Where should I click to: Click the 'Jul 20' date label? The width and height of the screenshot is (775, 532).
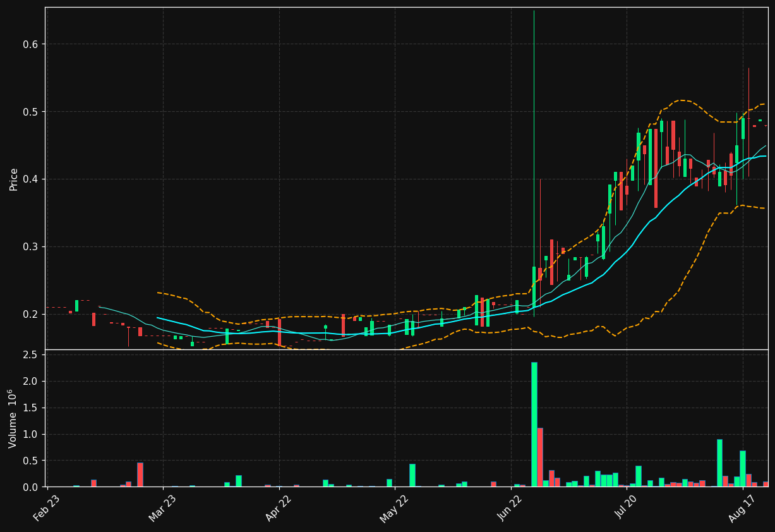(x=626, y=508)
